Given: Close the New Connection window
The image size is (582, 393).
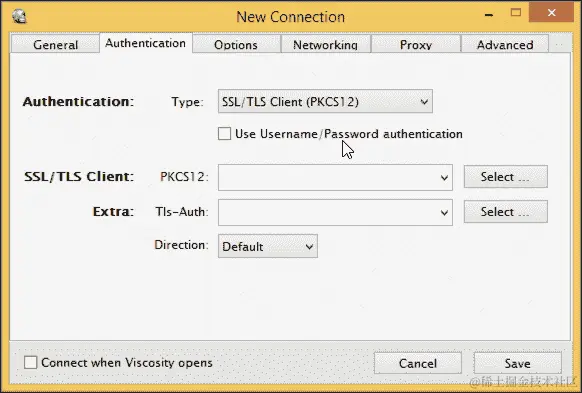Looking at the screenshot, I should click(x=552, y=12).
